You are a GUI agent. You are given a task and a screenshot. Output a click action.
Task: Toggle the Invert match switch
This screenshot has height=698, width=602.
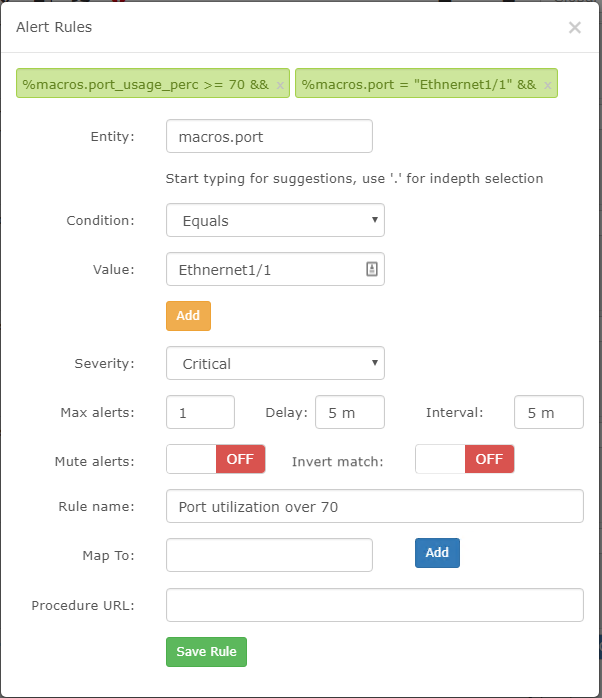coord(464,459)
